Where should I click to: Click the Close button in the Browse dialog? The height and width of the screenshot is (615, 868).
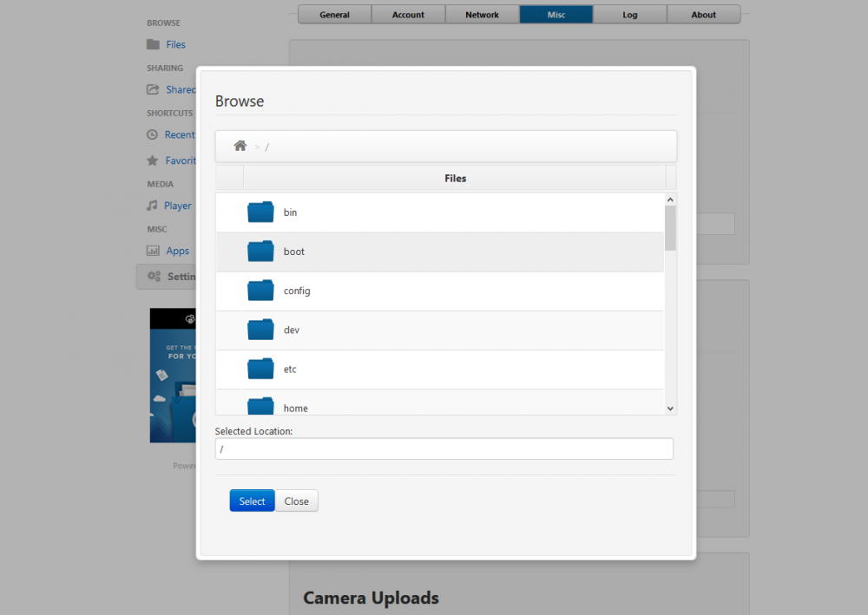click(x=296, y=501)
